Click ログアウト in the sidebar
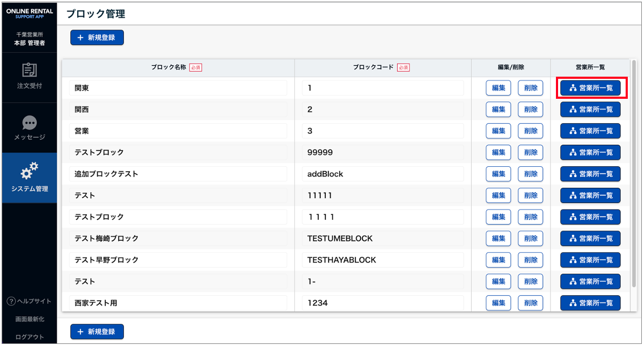The height and width of the screenshot is (345, 644). pyautogui.click(x=29, y=337)
